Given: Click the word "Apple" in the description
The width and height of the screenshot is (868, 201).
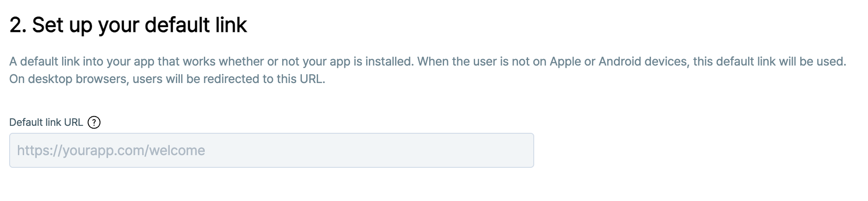Looking at the screenshot, I should tap(565, 62).
